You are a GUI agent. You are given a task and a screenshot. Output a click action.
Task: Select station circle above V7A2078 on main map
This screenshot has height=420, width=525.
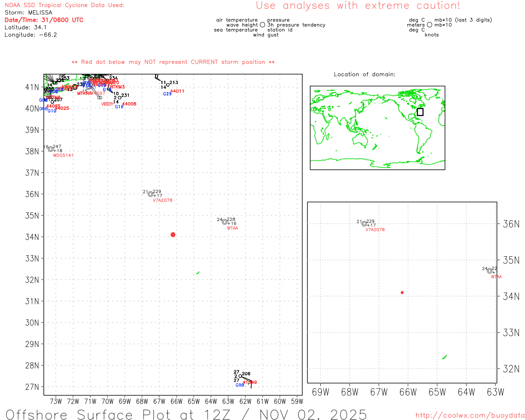point(151,194)
